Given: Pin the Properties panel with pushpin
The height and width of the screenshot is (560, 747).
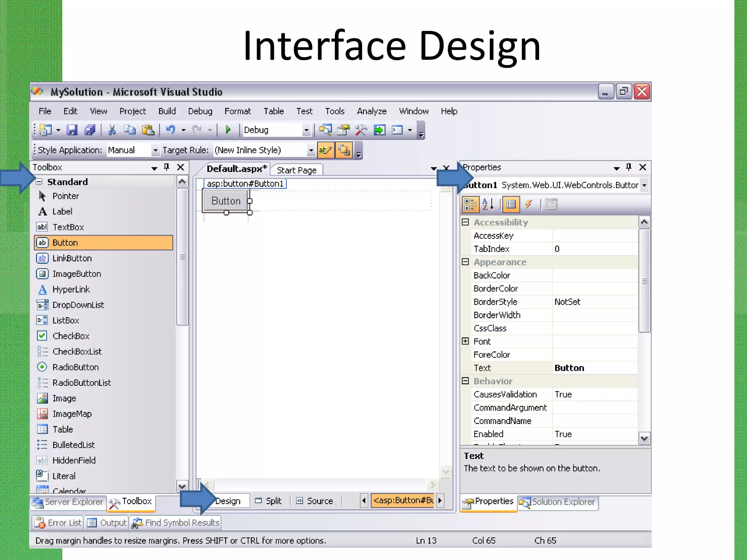Looking at the screenshot, I should click(628, 167).
